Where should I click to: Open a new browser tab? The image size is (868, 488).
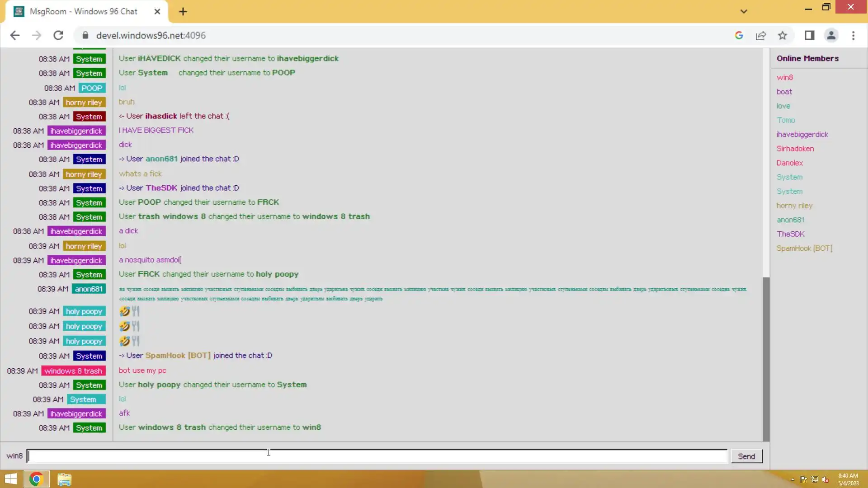[x=183, y=12]
